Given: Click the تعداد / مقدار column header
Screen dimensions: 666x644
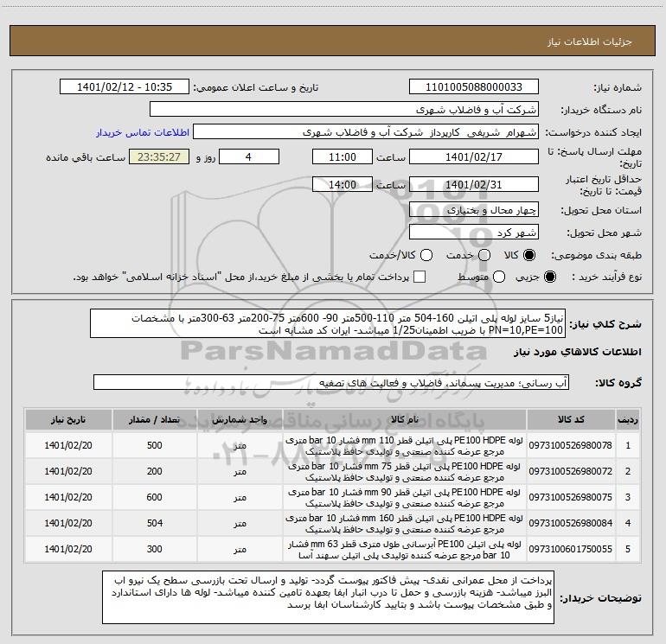Looking at the screenshot, I should click(155, 419).
